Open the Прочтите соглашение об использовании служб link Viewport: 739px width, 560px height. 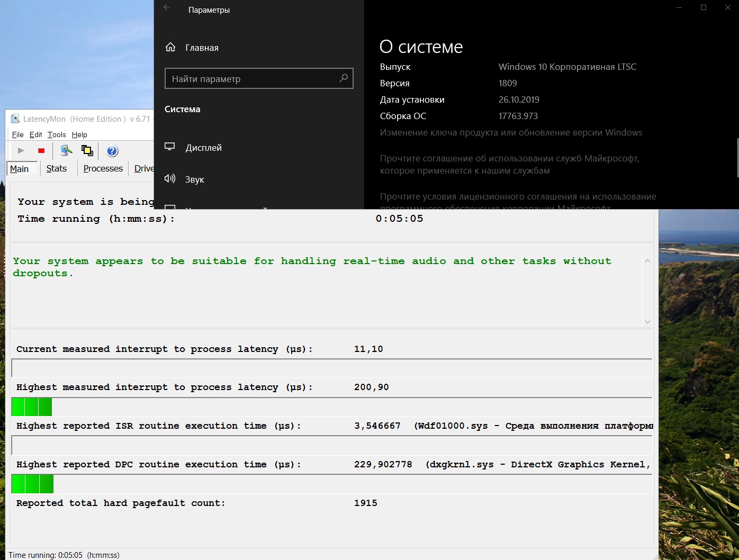[x=510, y=165]
